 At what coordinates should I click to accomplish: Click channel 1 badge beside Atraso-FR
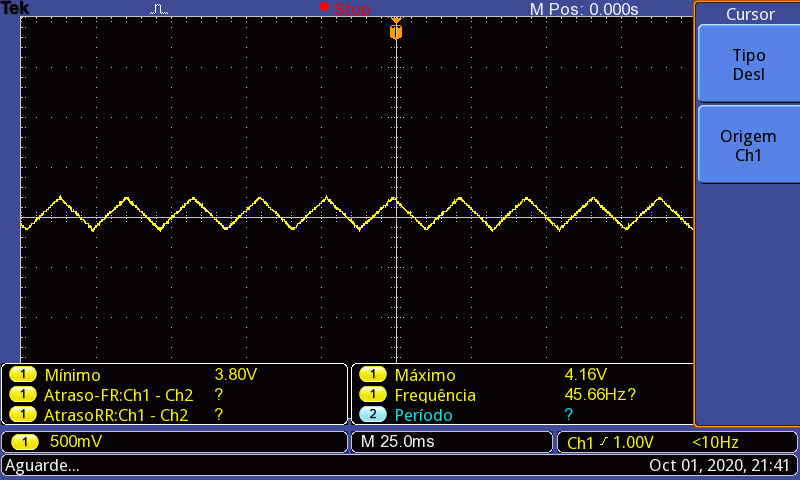[x=23, y=395]
